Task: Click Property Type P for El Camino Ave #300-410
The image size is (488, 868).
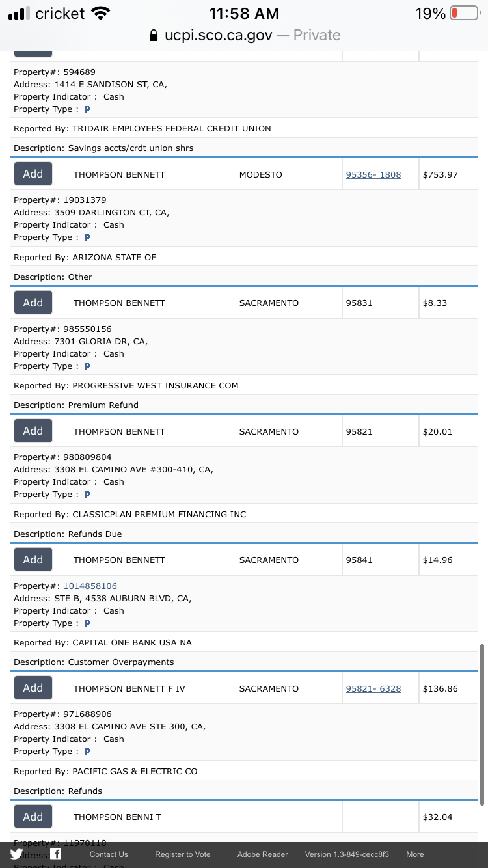Action: click(87, 495)
